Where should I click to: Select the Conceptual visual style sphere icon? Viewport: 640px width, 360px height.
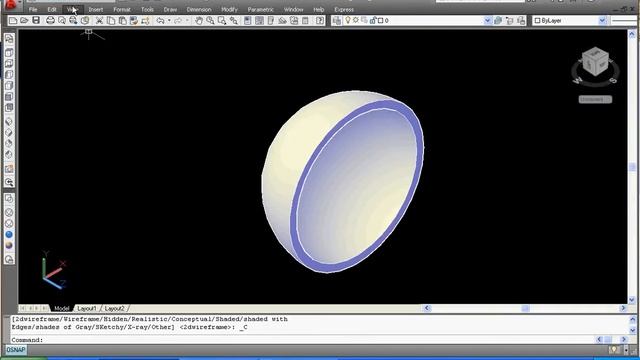[x=9, y=245]
